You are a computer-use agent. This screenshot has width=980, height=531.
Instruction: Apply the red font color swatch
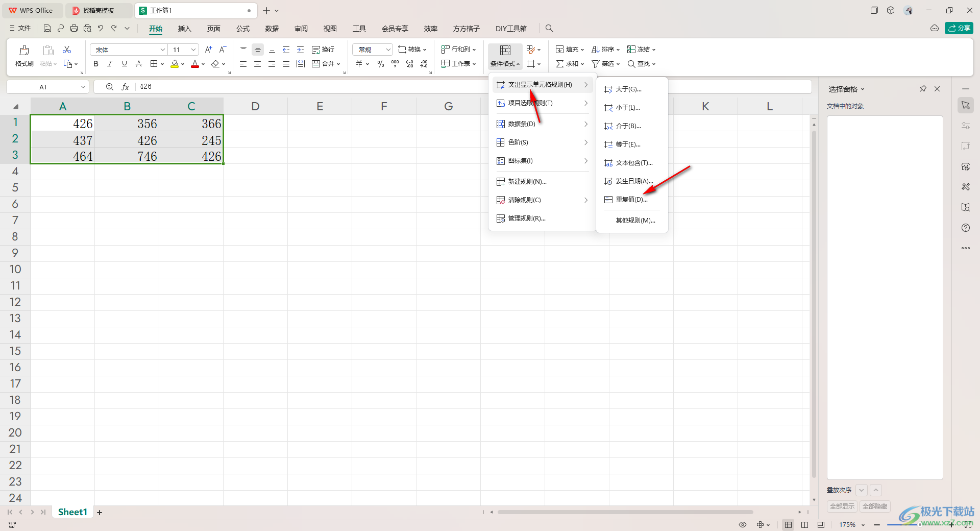(195, 64)
